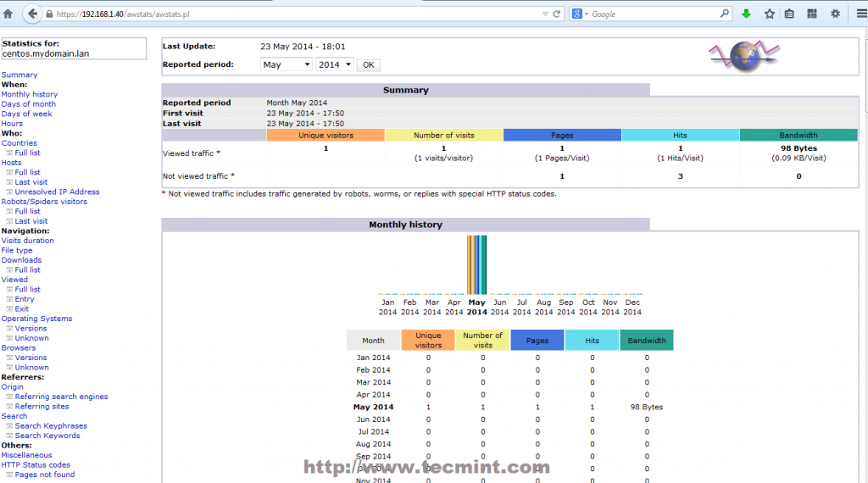Open the month dropdown showing May

(x=286, y=64)
